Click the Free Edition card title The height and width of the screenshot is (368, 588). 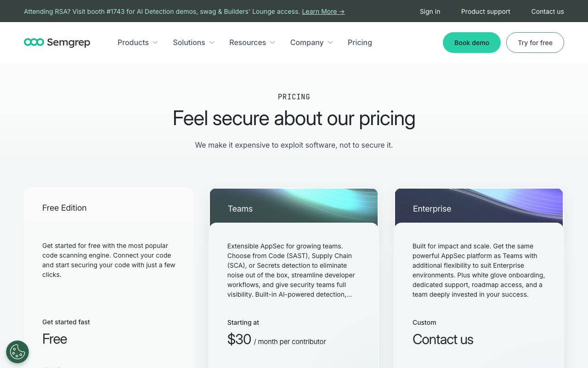(x=64, y=207)
